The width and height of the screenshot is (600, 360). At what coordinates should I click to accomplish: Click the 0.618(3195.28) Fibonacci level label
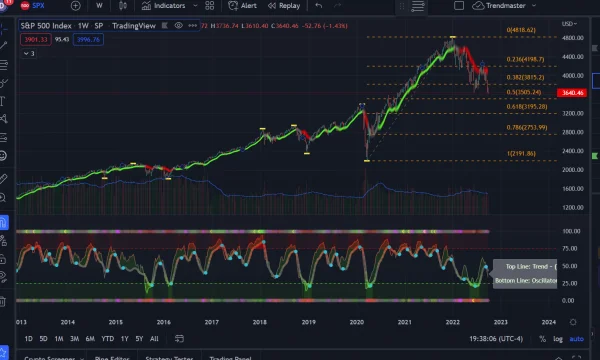(527, 106)
